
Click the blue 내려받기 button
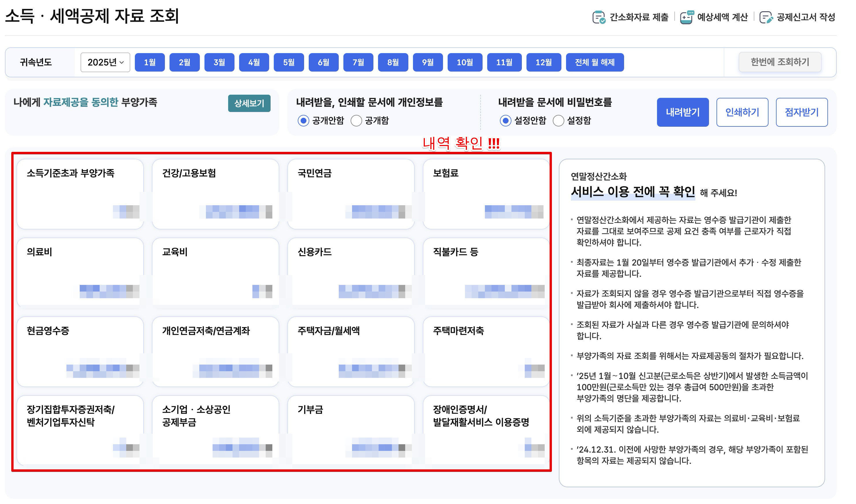[683, 112]
